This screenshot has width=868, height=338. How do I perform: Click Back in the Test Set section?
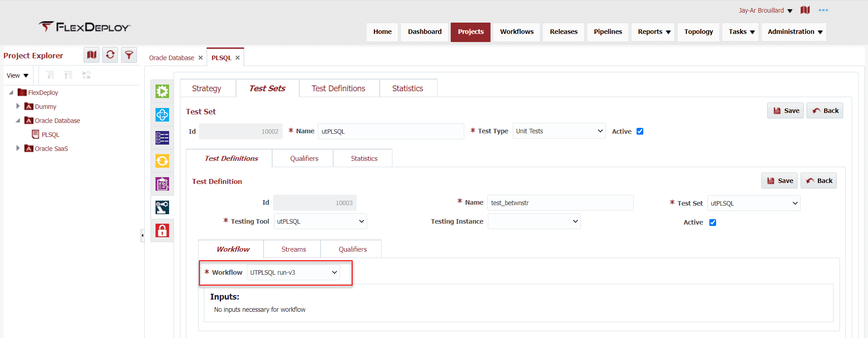click(825, 111)
